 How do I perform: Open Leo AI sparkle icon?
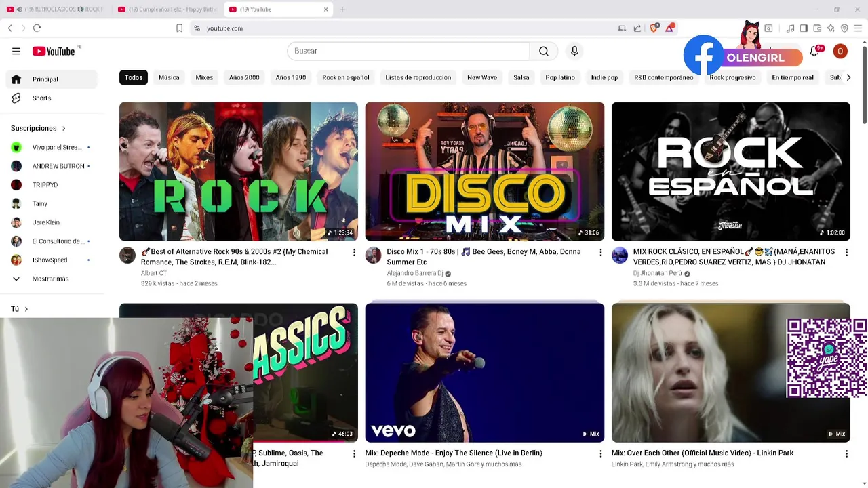click(x=831, y=28)
